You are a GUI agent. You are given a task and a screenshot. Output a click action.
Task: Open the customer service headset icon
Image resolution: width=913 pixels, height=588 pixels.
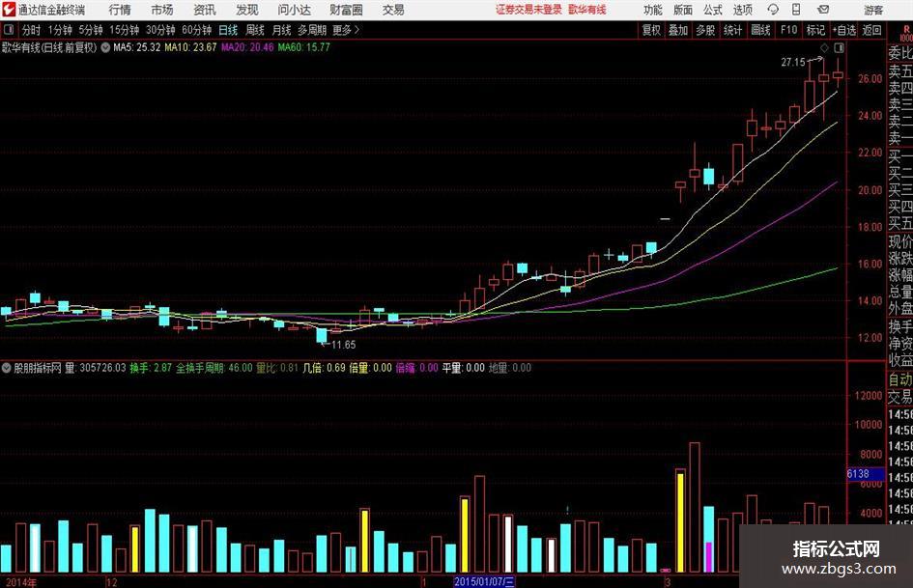(x=773, y=10)
